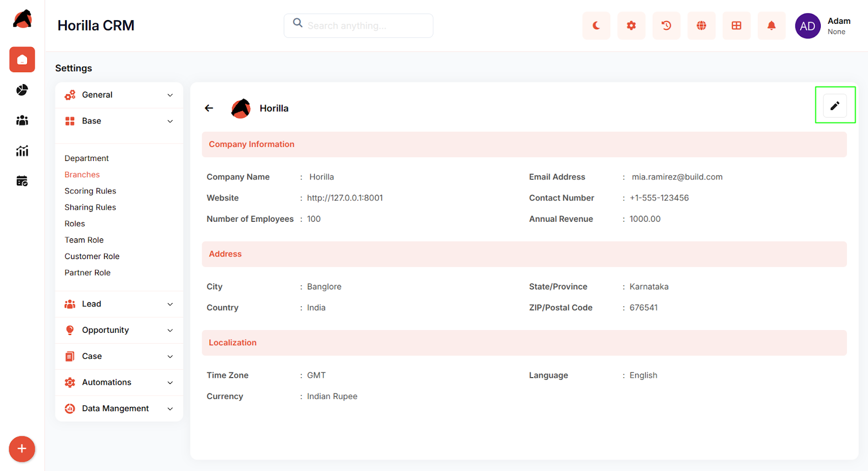The image size is (868, 471).
Task: Open the calendar sidebar icon
Action: pos(22,181)
